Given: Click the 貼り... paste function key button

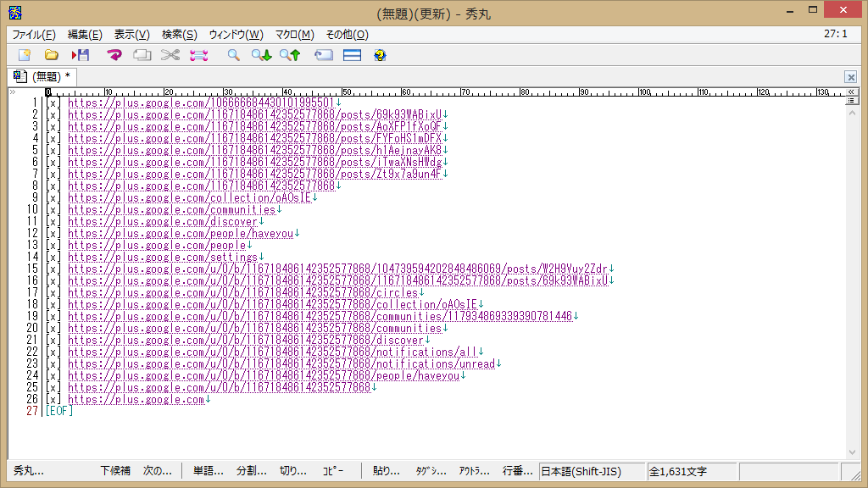Looking at the screenshot, I should (x=387, y=471).
